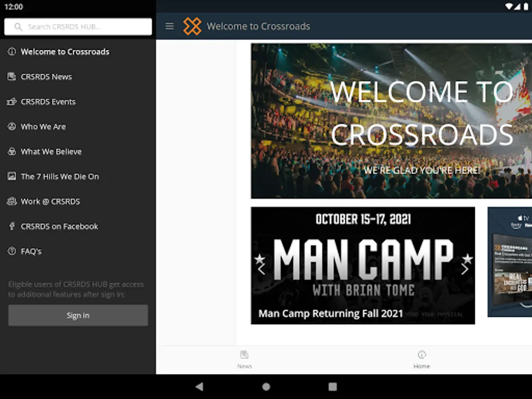
Task: Click the News icon in bottom bar
Action: tap(244, 355)
